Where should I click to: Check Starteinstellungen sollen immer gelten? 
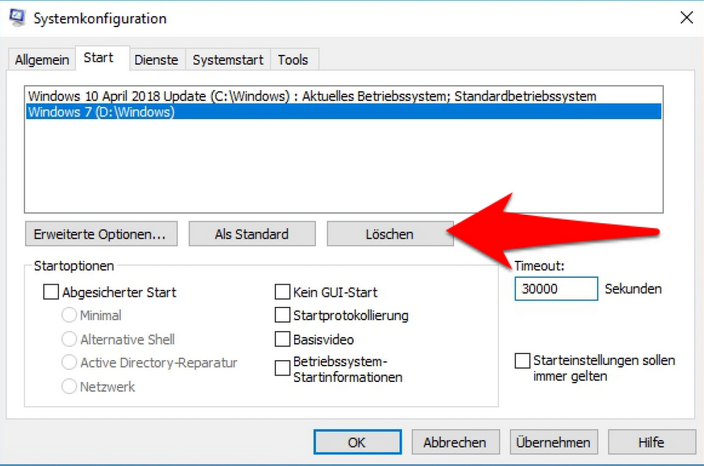[523, 360]
